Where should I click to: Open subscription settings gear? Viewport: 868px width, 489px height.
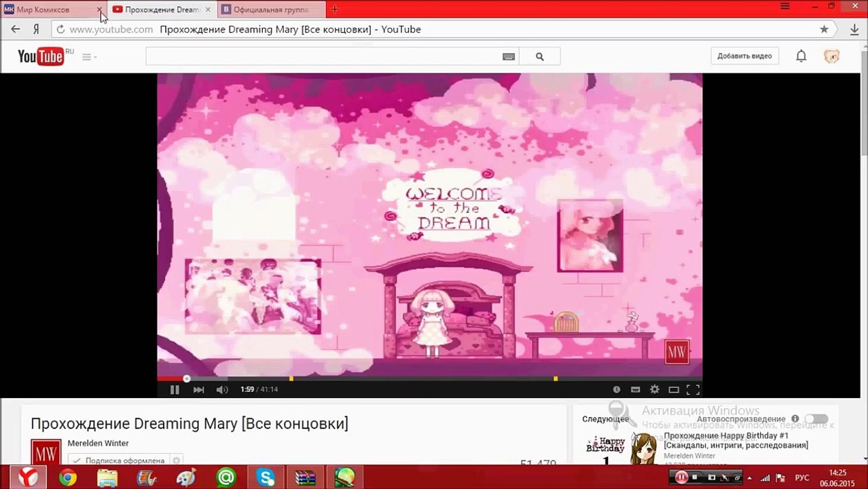click(177, 460)
